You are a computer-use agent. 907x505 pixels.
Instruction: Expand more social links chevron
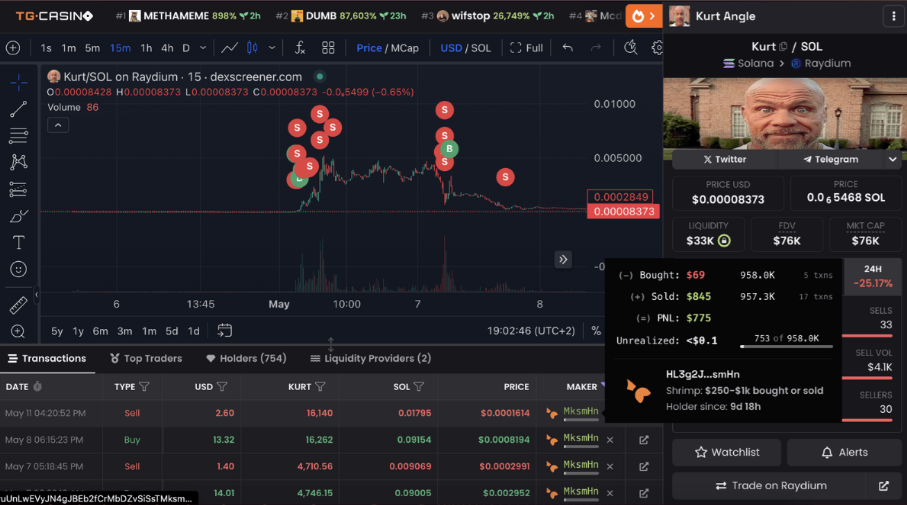pos(893,159)
